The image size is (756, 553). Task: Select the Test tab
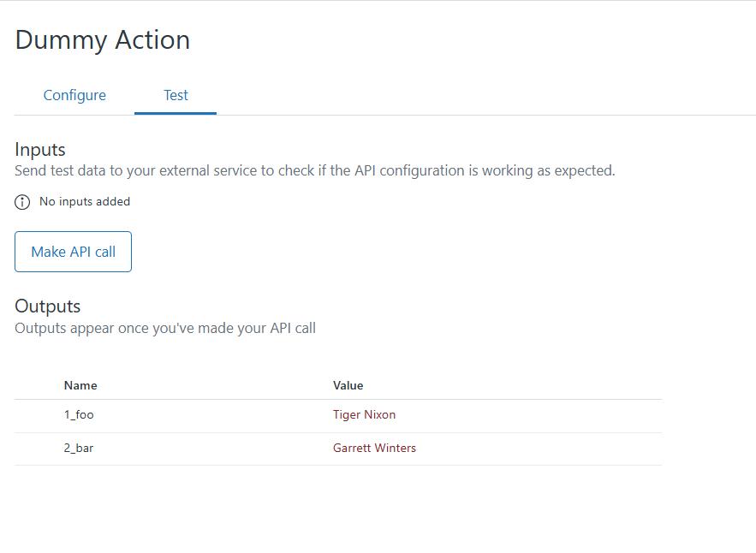click(176, 95)
